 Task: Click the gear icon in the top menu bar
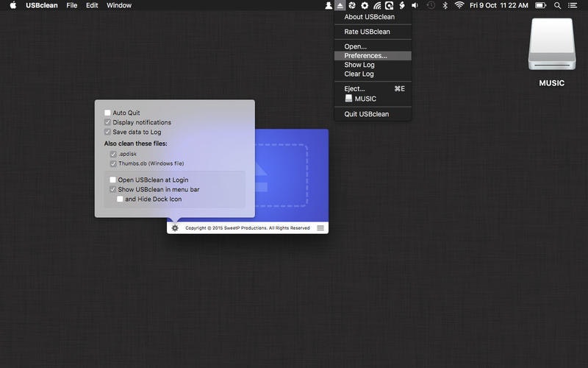364,5
